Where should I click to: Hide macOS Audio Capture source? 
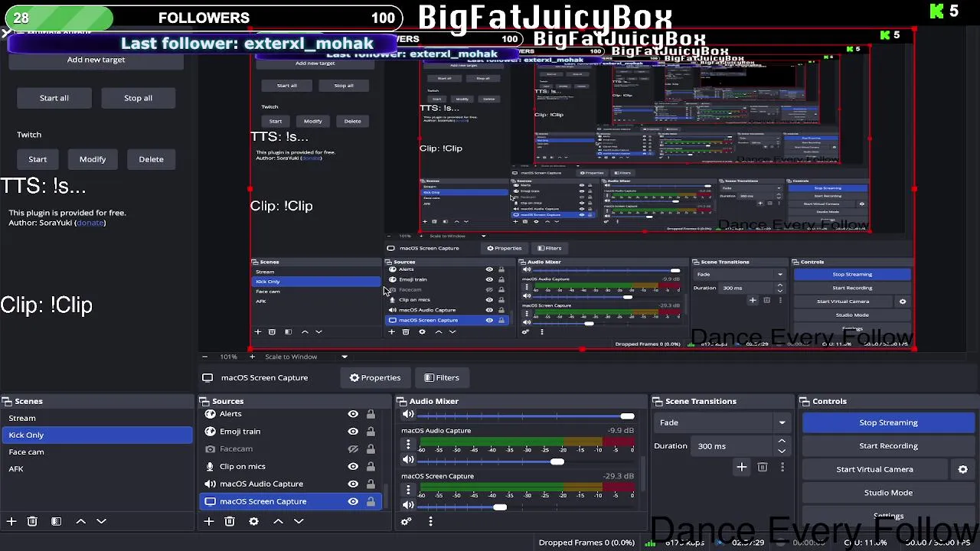353,484
